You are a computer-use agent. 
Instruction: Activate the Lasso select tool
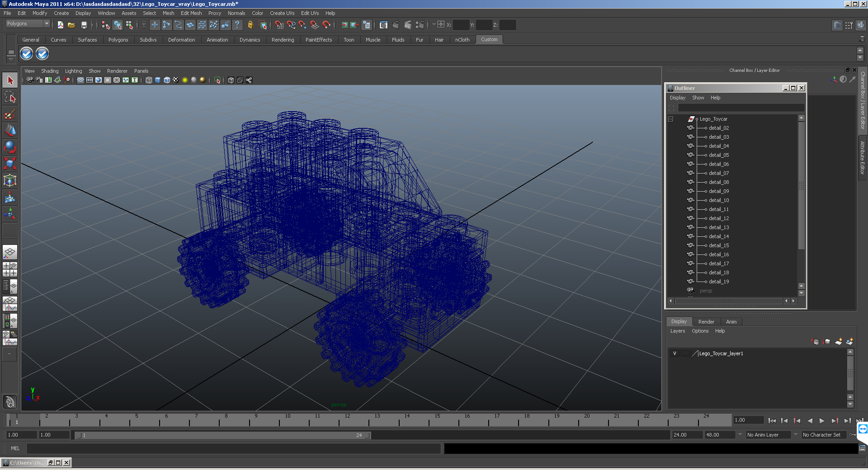coord(10,97)
